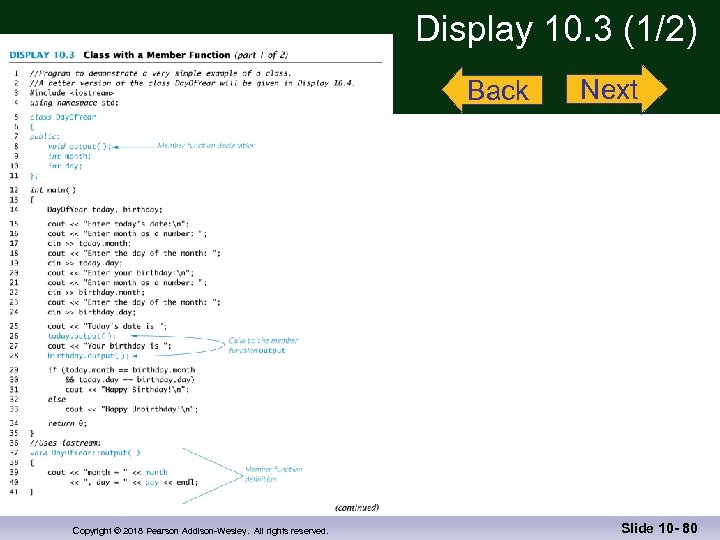Click the Pearson Addison-Wesley copyright text
The image size is (720, 540).
(200, 531)
